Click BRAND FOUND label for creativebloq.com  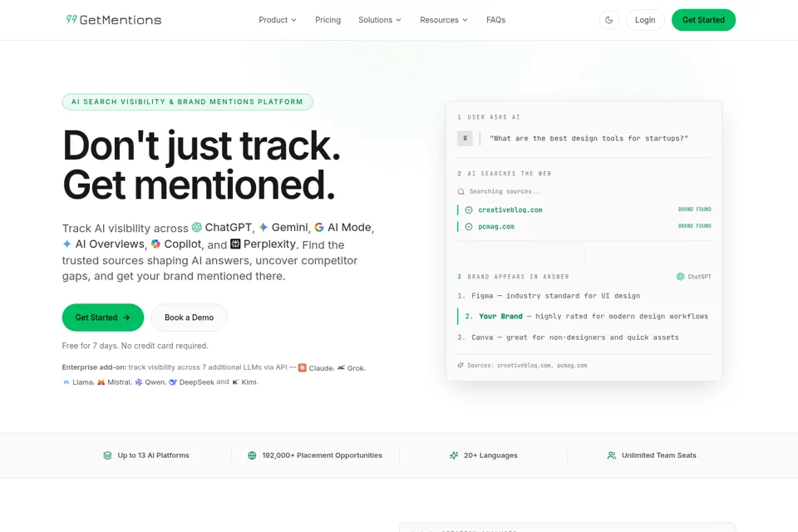pos(694,209)
